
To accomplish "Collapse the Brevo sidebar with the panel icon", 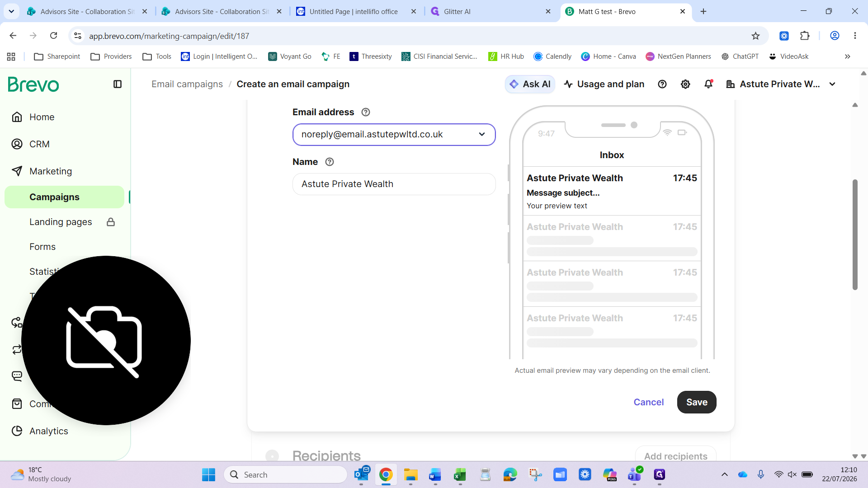I will pyautogui.click(x=118, y=84).
